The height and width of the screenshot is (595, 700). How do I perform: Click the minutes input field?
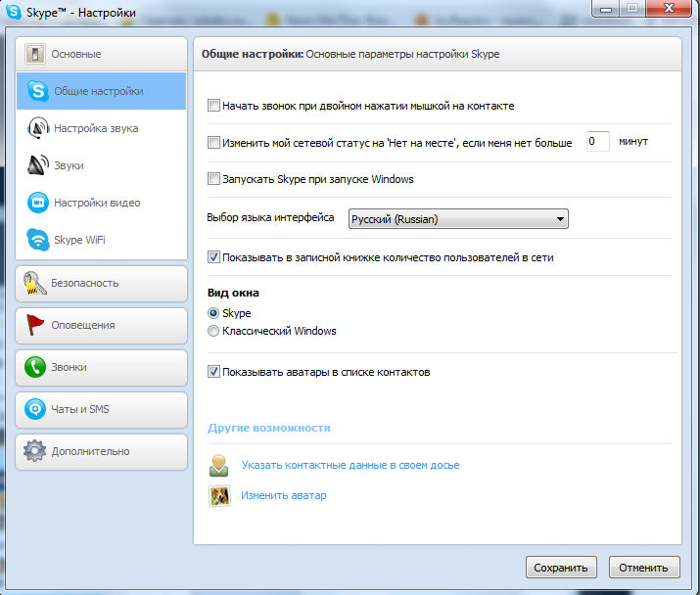[598, 142]
